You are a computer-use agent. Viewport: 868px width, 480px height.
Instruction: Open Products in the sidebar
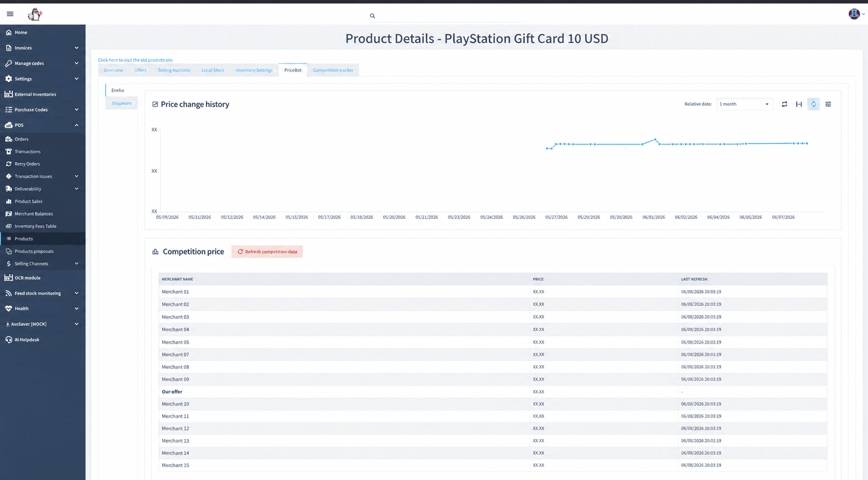pyautogui.click(x=43, y=239)
